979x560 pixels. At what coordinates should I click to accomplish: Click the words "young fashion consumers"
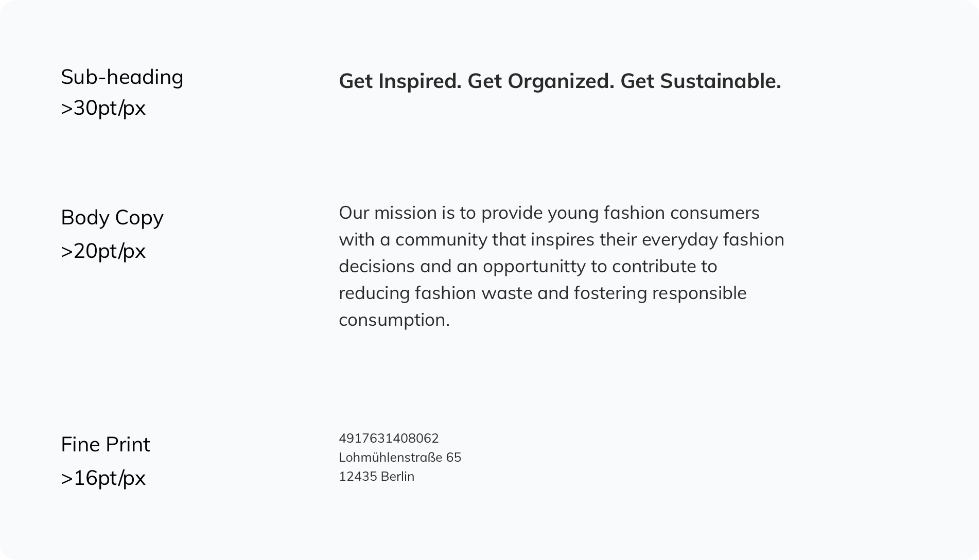coord(653,213)
